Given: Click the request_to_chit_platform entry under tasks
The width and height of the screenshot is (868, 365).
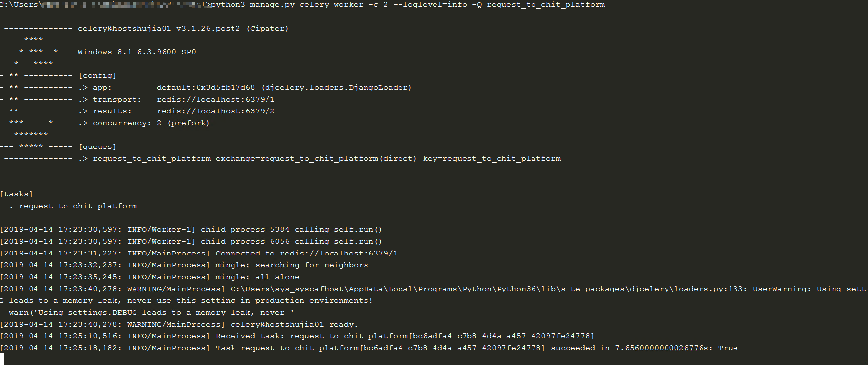Looking at the screenshot, I should click(x=78, y=206).
